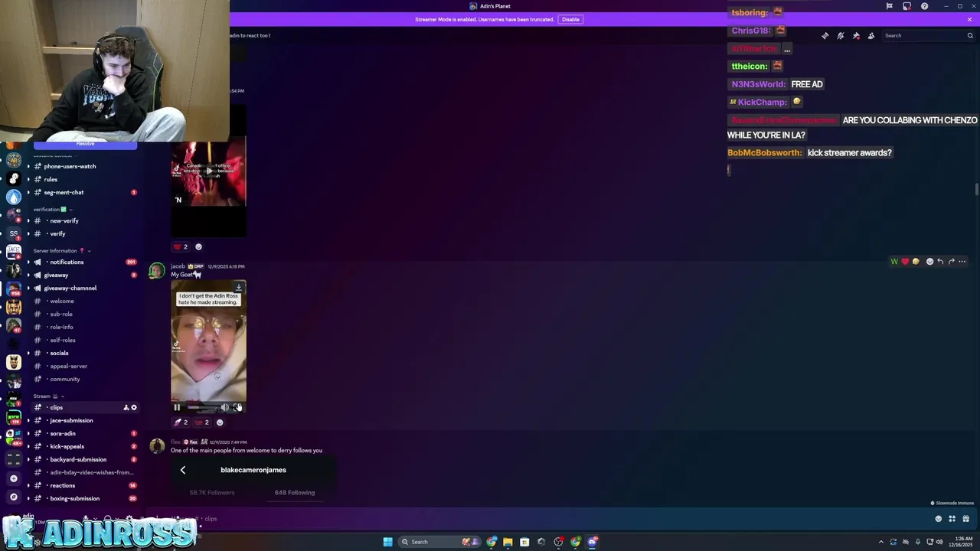
Task: Open the Discord help question-mark icon
Action: click(x=925, y=6)
